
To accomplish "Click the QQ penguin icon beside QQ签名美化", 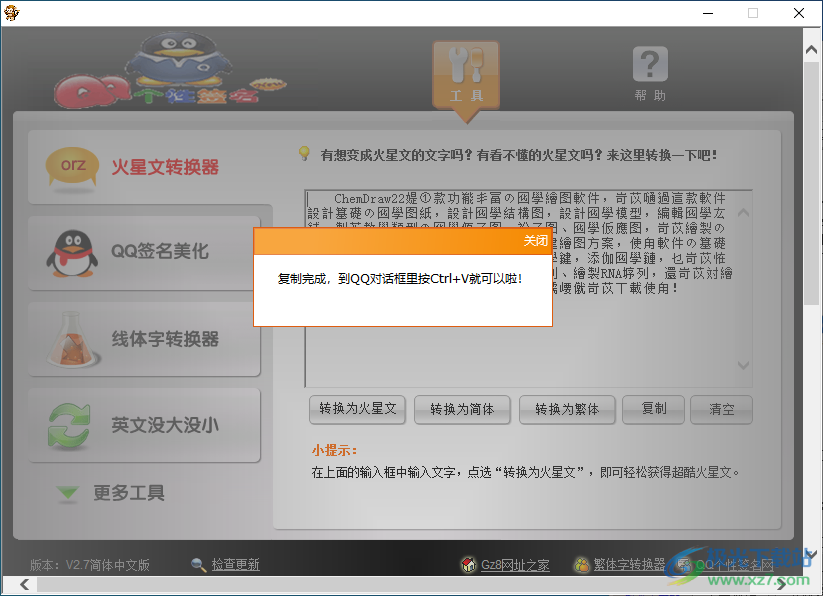I will coord(72,253).
